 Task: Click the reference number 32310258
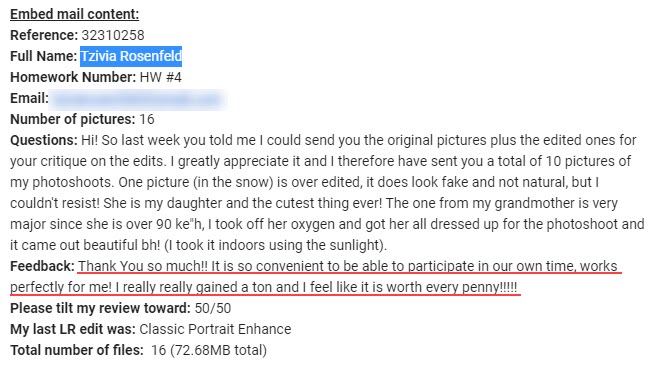point(113,35)
